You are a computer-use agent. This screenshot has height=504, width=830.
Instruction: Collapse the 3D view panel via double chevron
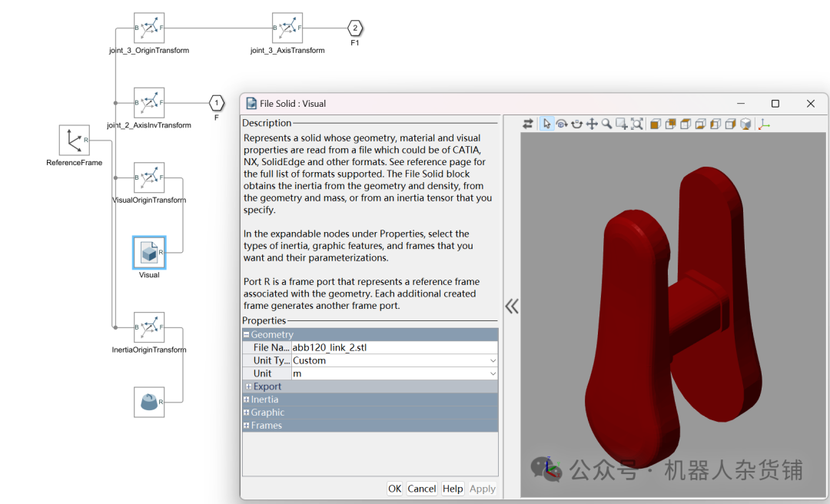511,305
